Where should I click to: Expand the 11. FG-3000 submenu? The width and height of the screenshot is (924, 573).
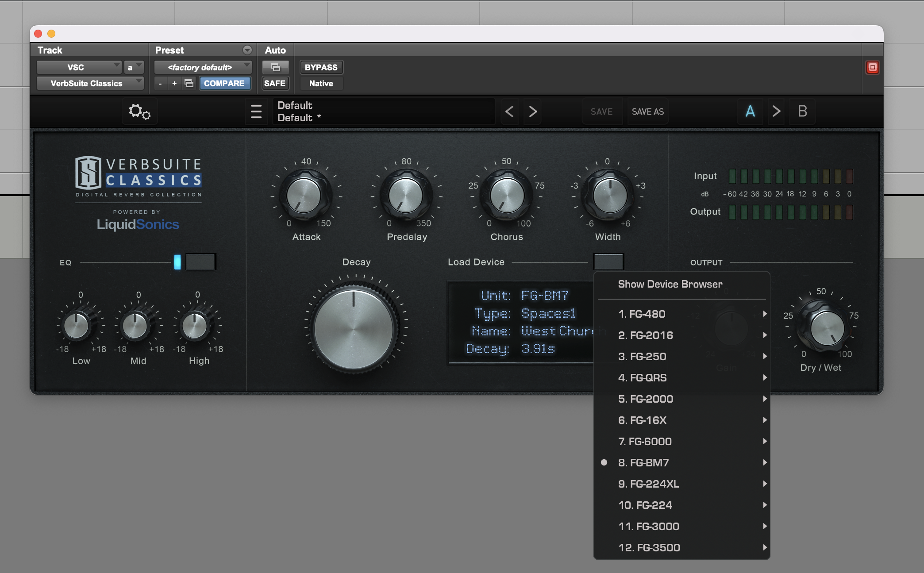(x=681, y=526)
